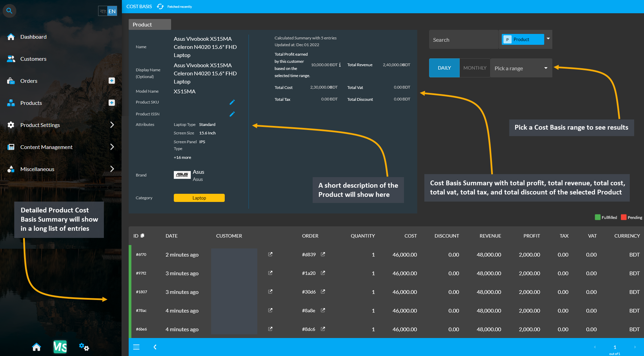Open Products from sidebar
644x356 pixels.
tap(31, 103)
